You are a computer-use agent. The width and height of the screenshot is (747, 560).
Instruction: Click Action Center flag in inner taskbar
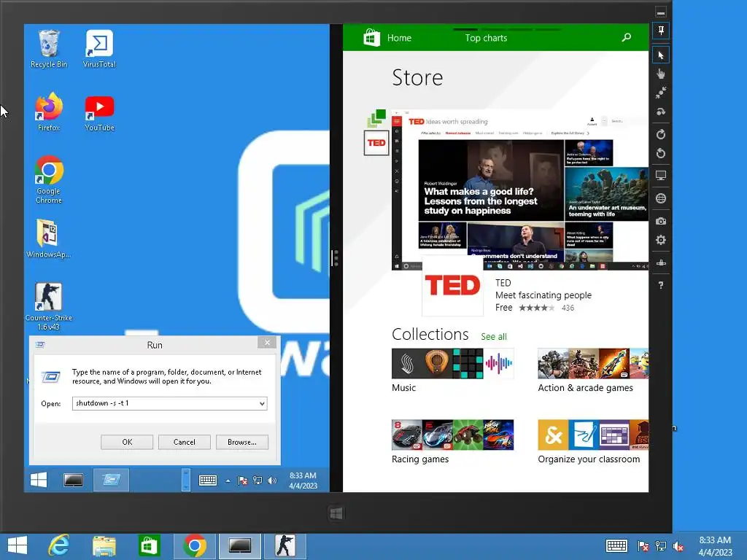click(242, 481)
